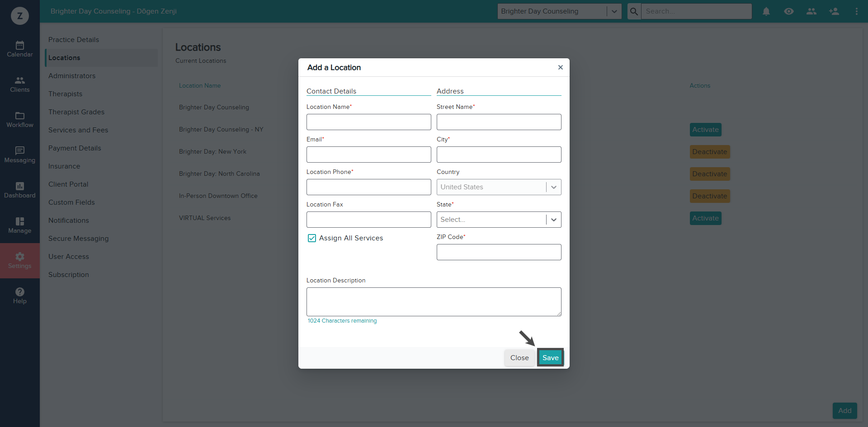Open Therapist Grades settings page

click(76, 112)
